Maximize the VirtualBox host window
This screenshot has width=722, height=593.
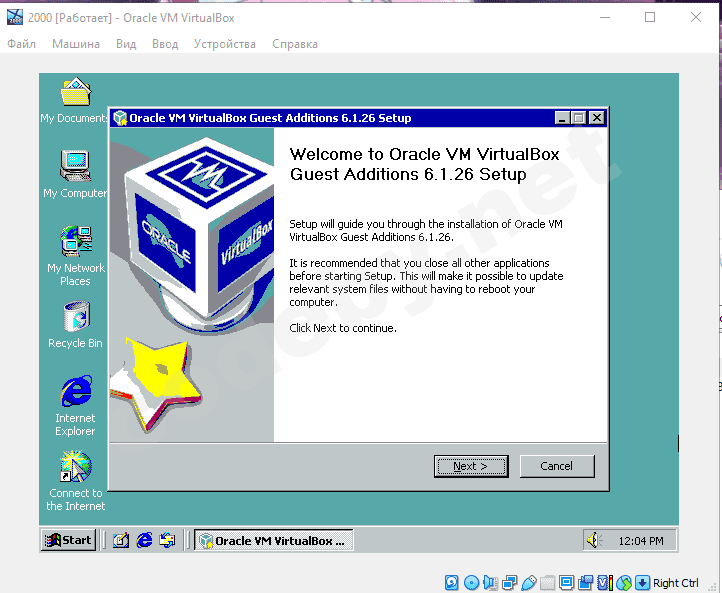coord(650,17)
